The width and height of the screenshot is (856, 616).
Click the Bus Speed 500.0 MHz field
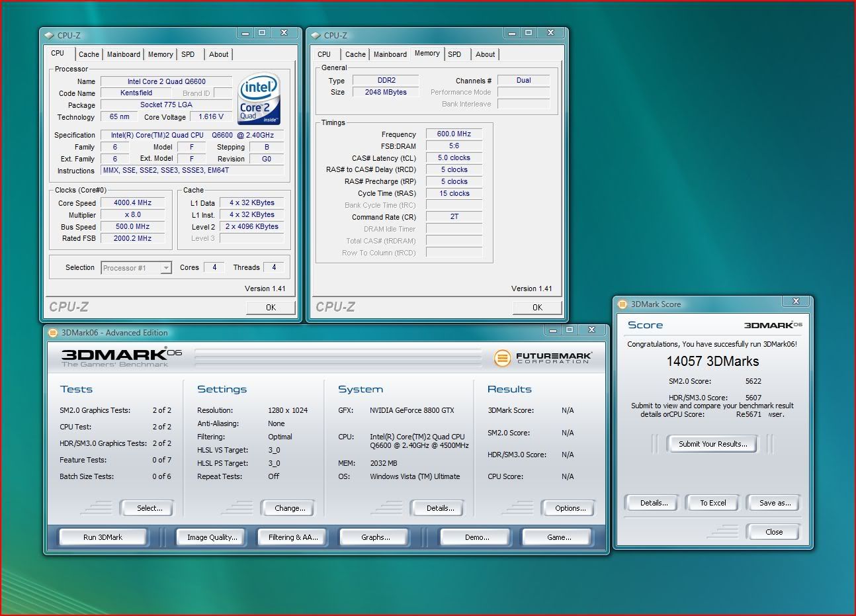pos(132,226)
